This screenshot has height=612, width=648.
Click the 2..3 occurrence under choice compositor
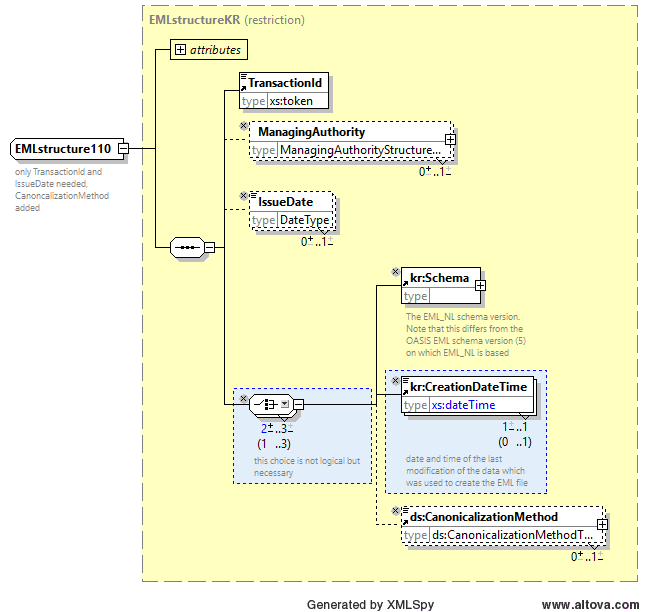point(277,428)
